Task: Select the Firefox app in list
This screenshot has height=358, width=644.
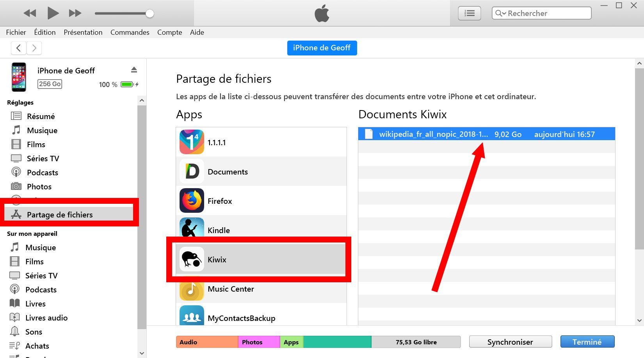Action: [220, 201]
